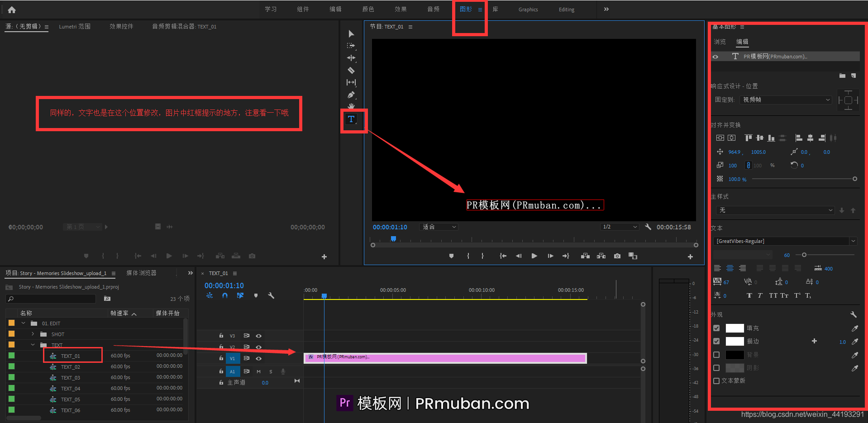Toggle V3 track output eye

(259, 336)
